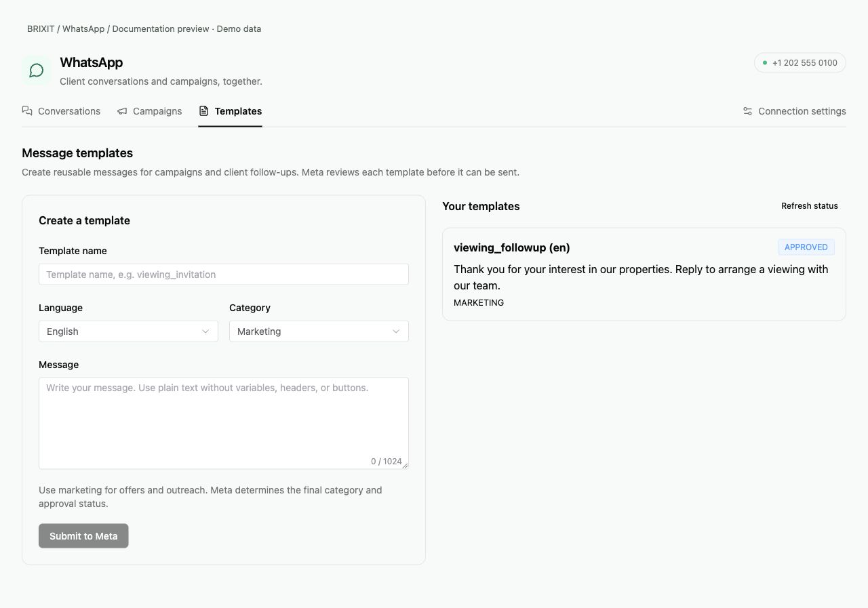
Task: Click the Conversations tab speech bubbles icon
Action: point(27,111)
